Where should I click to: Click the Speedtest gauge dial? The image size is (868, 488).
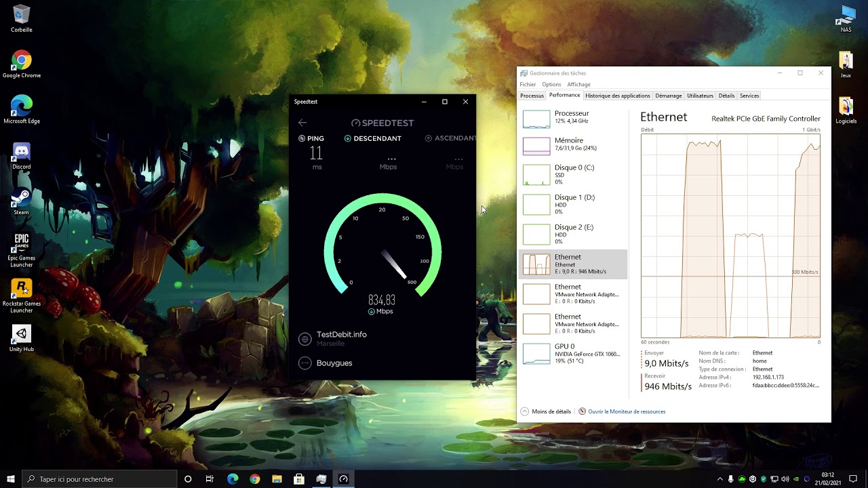(x=382, y=245)
